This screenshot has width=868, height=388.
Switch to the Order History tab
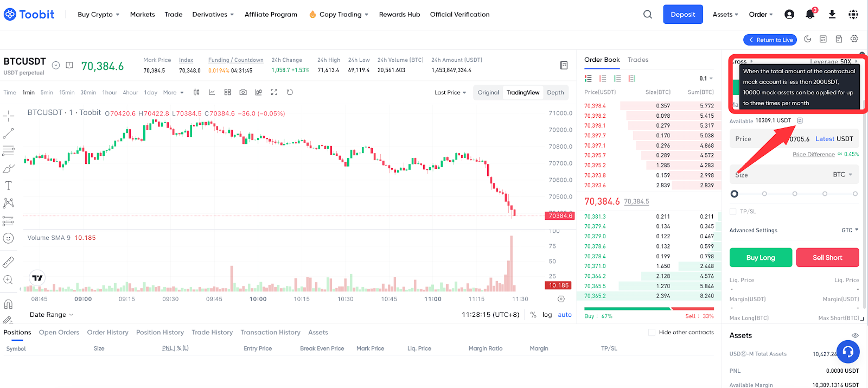[x=107, y=333]
